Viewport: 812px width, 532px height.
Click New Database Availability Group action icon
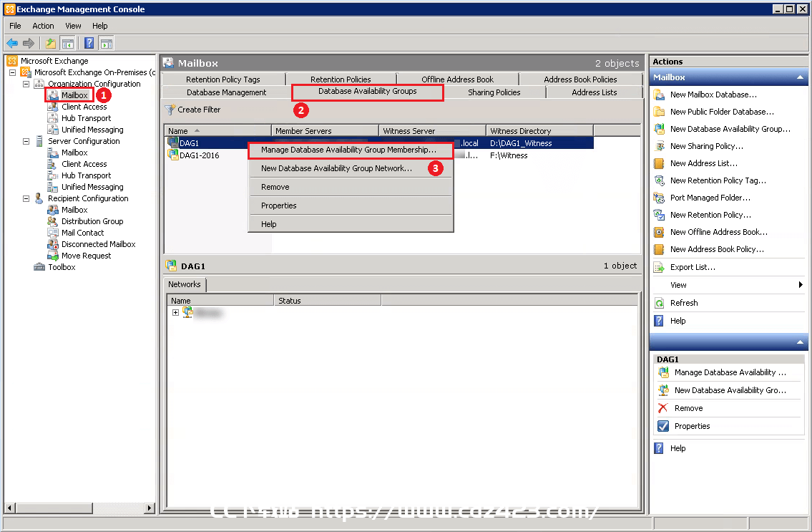coord(659,129)
